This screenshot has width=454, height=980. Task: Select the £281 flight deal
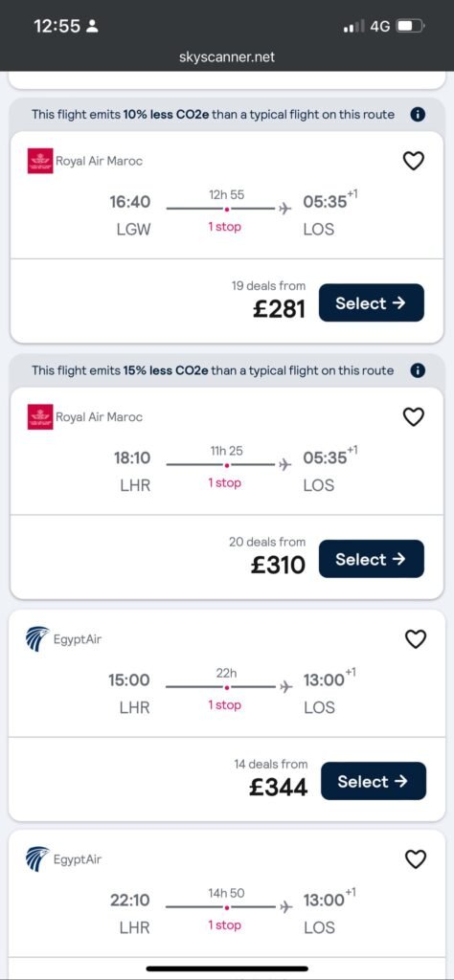372,303
